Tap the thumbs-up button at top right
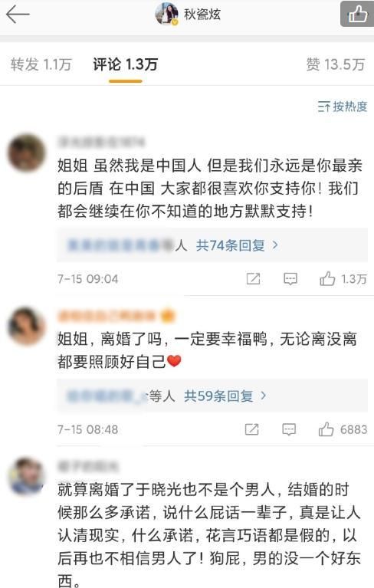The image size is (374, 588). click(357, 14)
